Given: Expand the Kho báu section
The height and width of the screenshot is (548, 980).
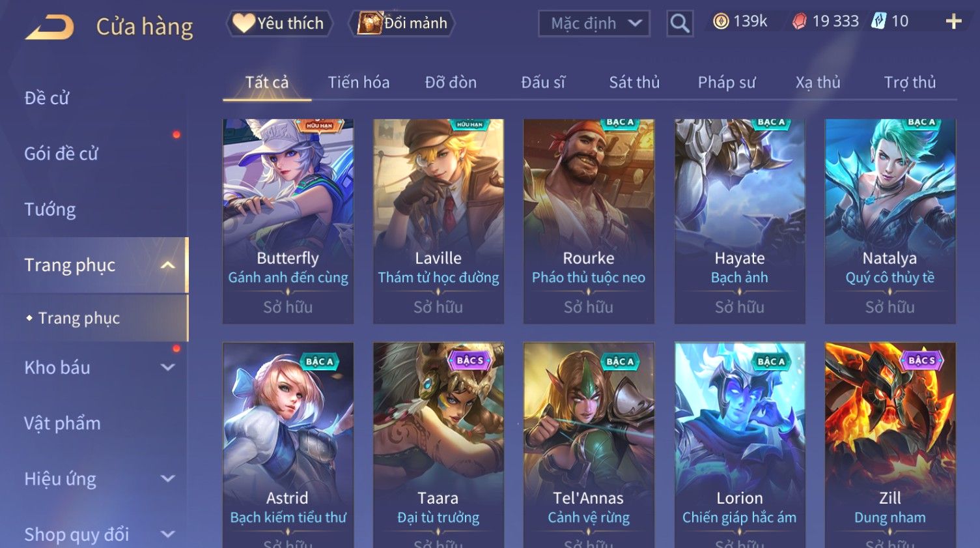Looking at the screenshot, I should click(x=167, y=368).
